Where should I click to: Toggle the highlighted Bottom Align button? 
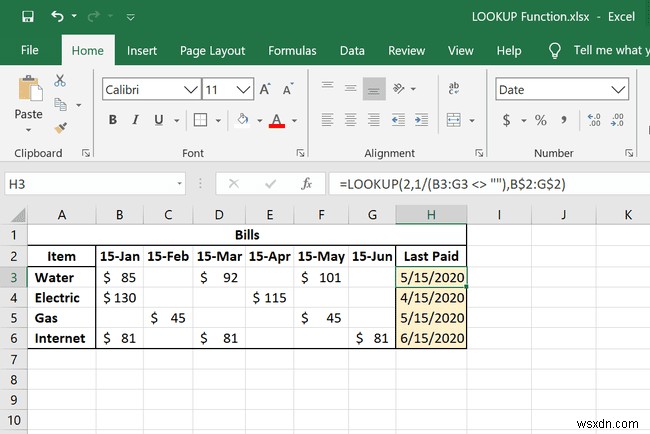(x=374, y=88)
